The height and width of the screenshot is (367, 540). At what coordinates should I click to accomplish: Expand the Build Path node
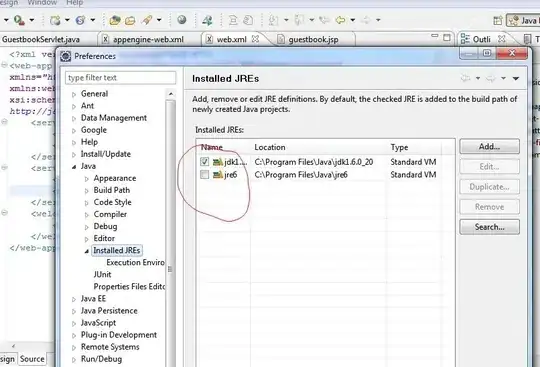coord(87,191)
